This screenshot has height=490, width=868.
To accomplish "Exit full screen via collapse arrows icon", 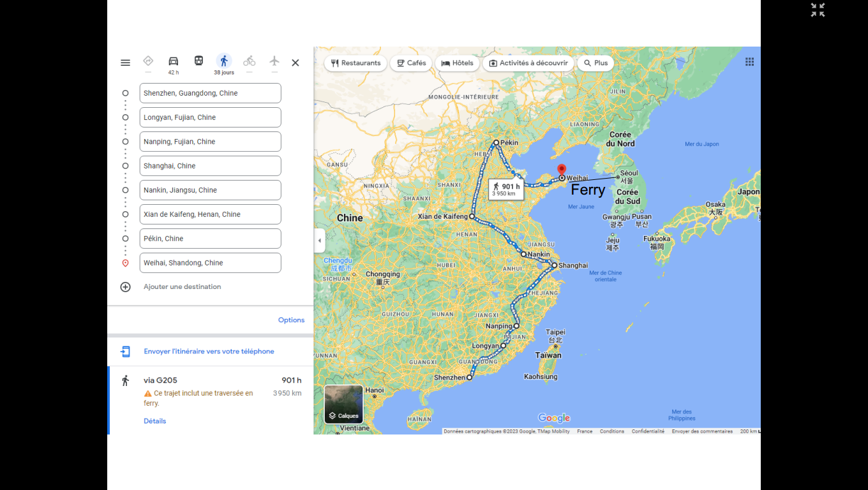I will point(818,10).
